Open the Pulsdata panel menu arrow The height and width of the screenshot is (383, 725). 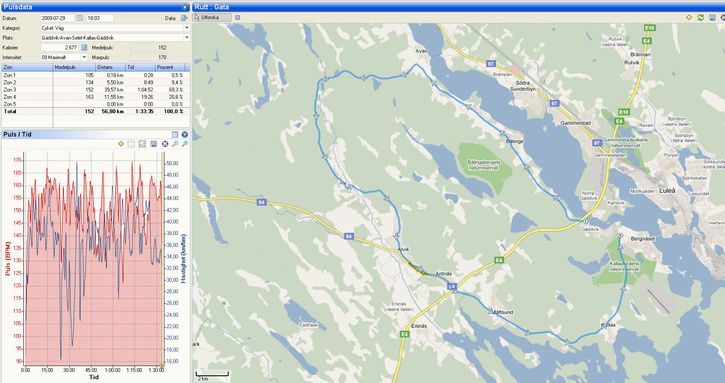[184, 7]
